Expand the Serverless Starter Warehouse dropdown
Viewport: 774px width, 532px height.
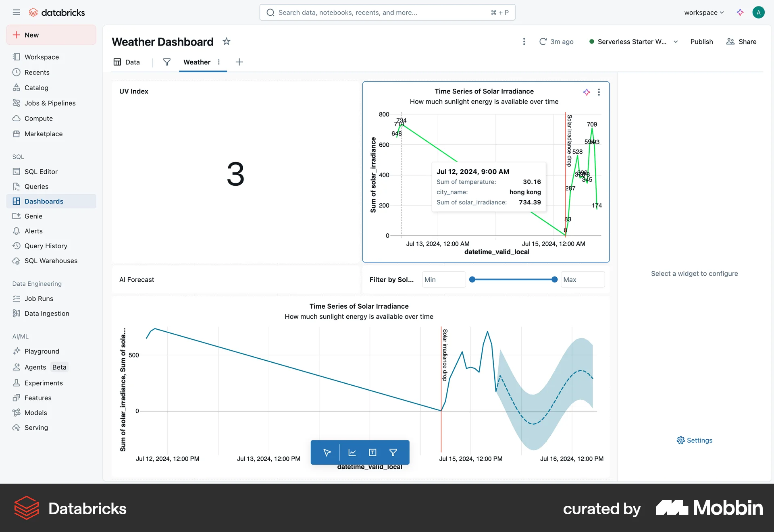pyautogui.click(x=676, y=42)
